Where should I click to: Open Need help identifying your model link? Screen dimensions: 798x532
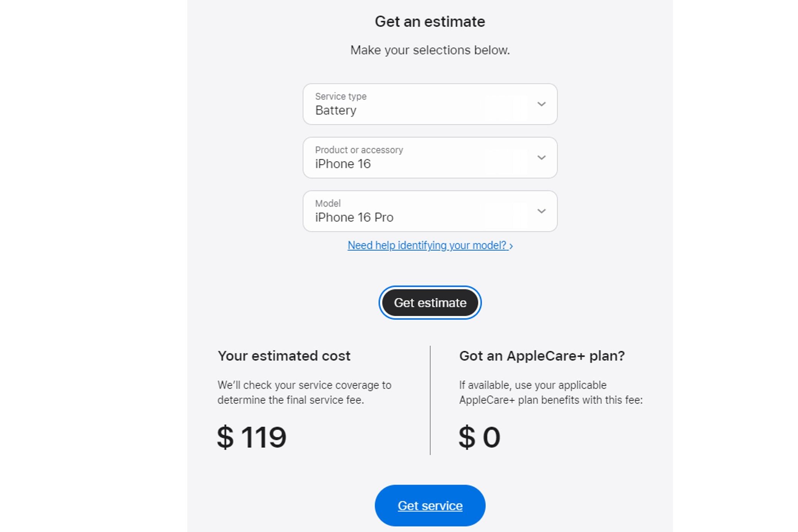[430, 245]
